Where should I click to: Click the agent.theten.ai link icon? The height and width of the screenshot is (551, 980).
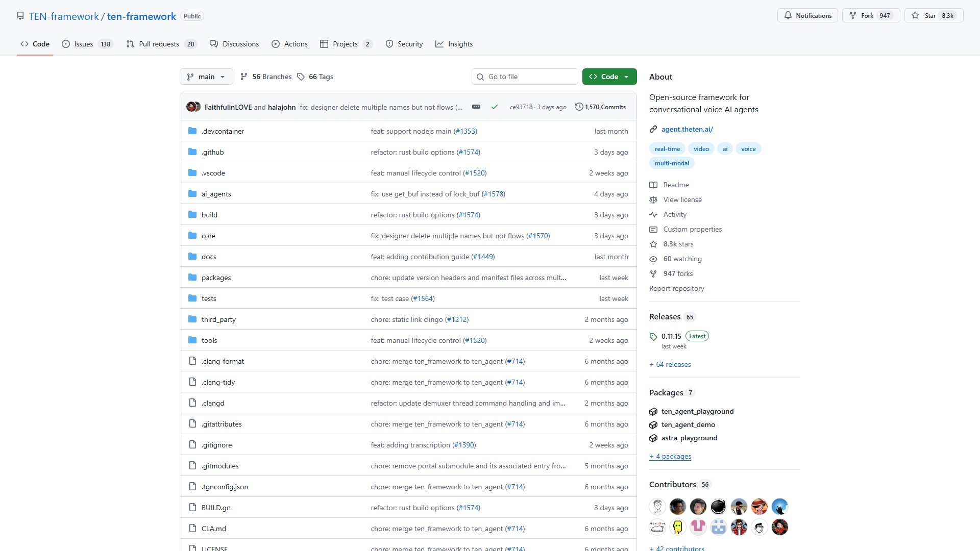click(x=653, y=130)
